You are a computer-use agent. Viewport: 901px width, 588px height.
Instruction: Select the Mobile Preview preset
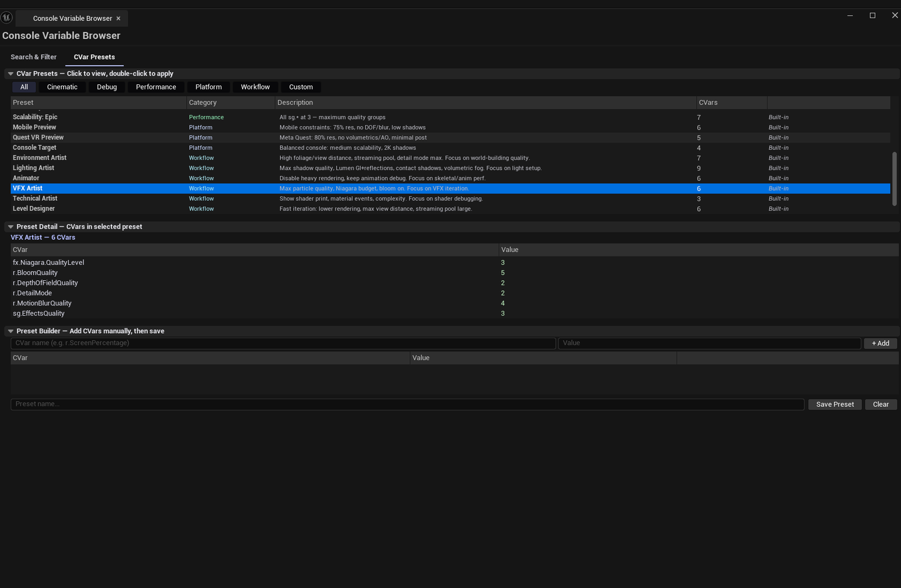click(450, 127)
